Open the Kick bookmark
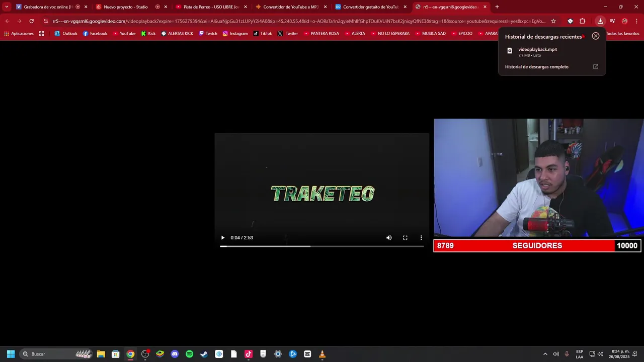The image size is (644, 362). (x=148, y=34)
